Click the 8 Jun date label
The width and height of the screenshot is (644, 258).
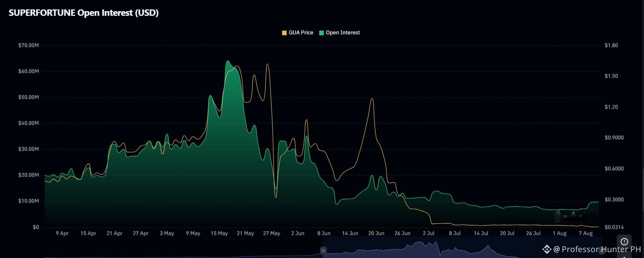324,233
